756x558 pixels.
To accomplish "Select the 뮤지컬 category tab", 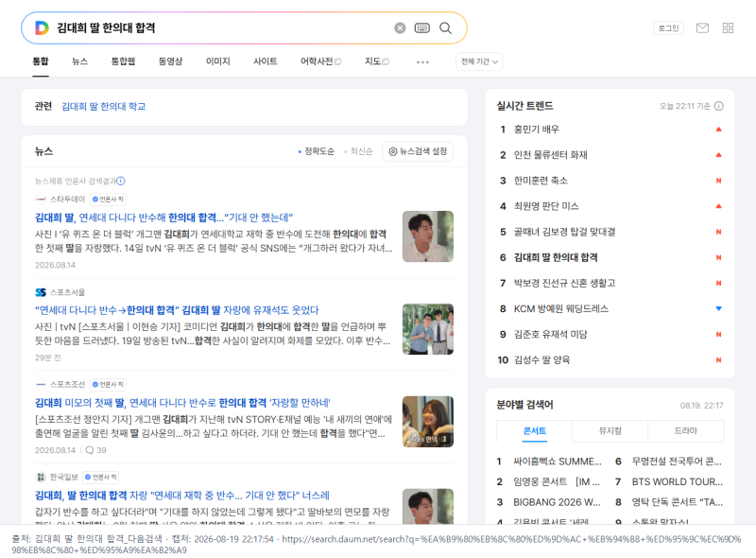I will (x=610, y=431).
